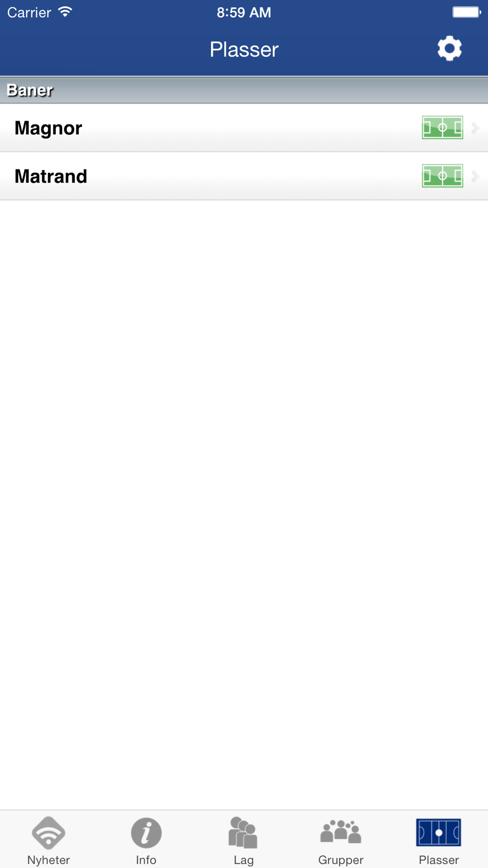Select the Lag teams icon
Viewport: 488px width, 868px height.
tap(243, 832)
